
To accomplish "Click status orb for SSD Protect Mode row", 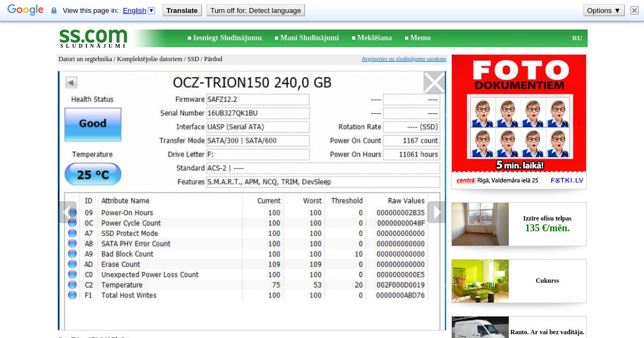I will [72, 233].
